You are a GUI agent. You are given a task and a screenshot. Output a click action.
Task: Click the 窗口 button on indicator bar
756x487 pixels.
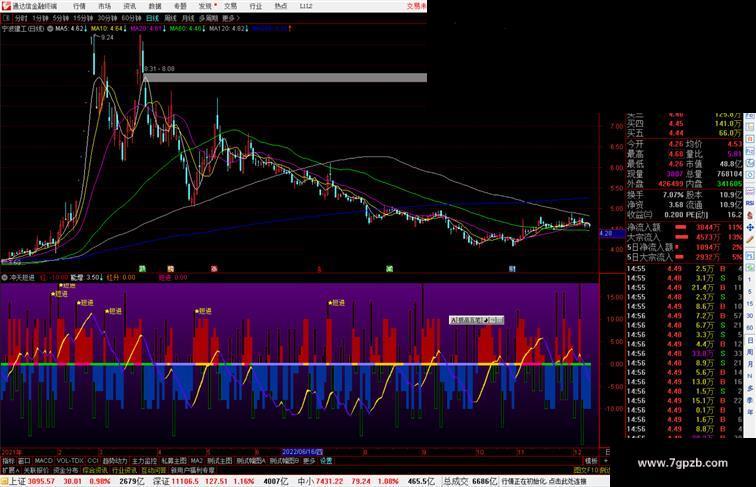click(24, 461)
